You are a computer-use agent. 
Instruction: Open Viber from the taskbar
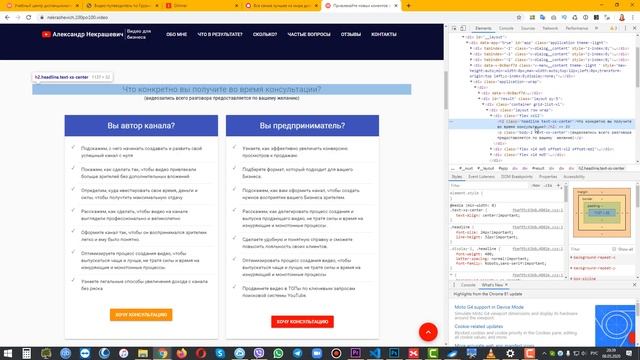pos(259,353)
